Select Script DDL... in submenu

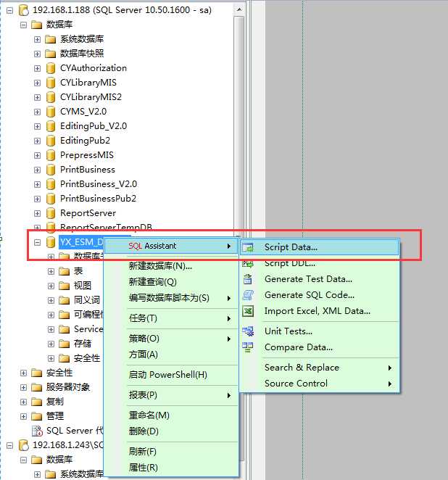pos(320,263)
